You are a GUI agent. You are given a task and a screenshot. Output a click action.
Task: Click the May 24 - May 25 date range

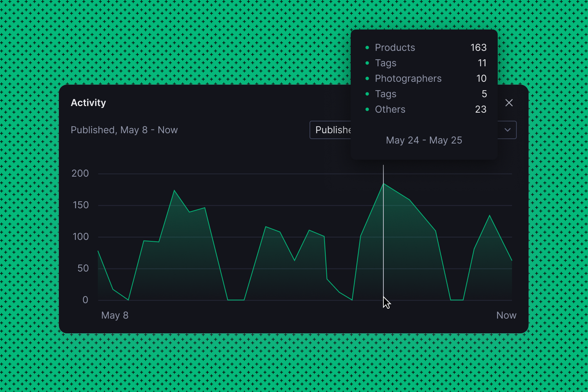tap(424, 140)
